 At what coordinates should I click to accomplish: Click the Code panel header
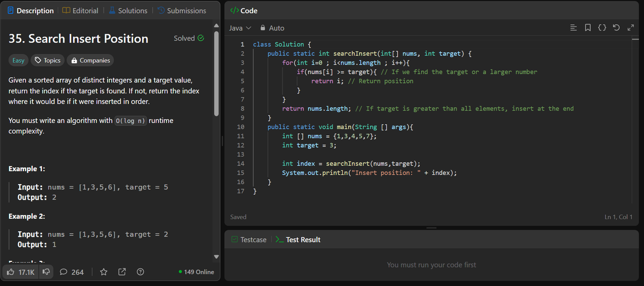click(244, 11)
